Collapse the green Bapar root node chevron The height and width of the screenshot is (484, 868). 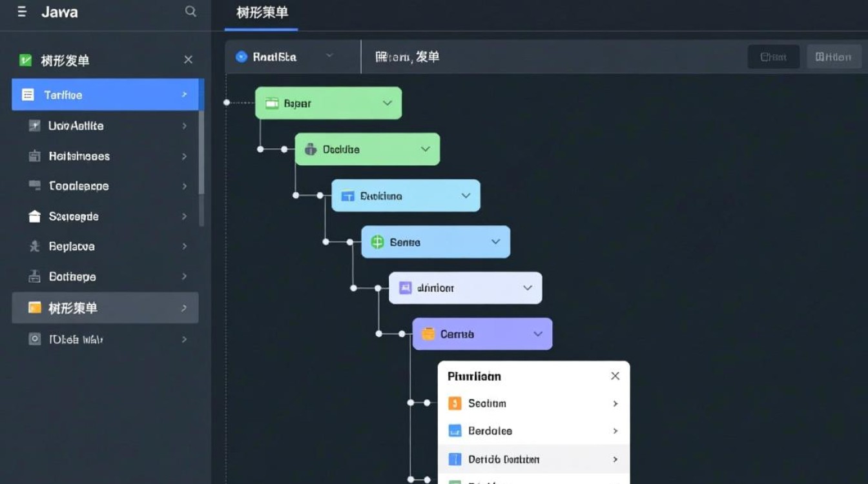click(387, 102)
